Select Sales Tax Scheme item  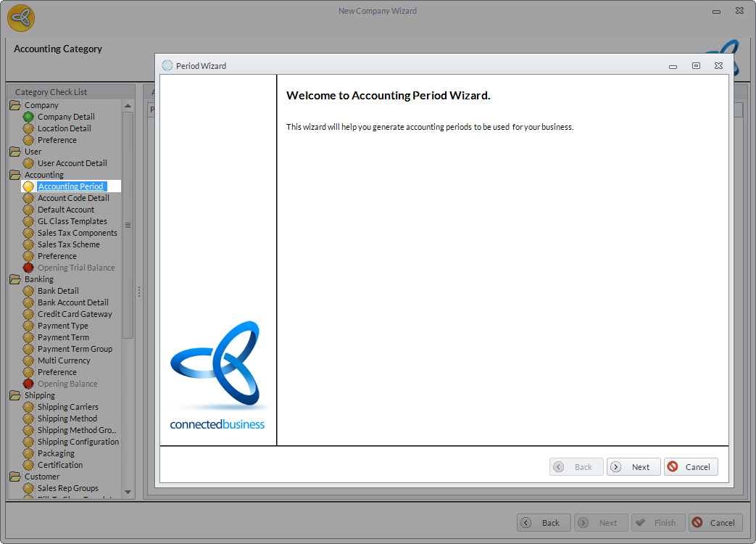click(x=68, y=244)
